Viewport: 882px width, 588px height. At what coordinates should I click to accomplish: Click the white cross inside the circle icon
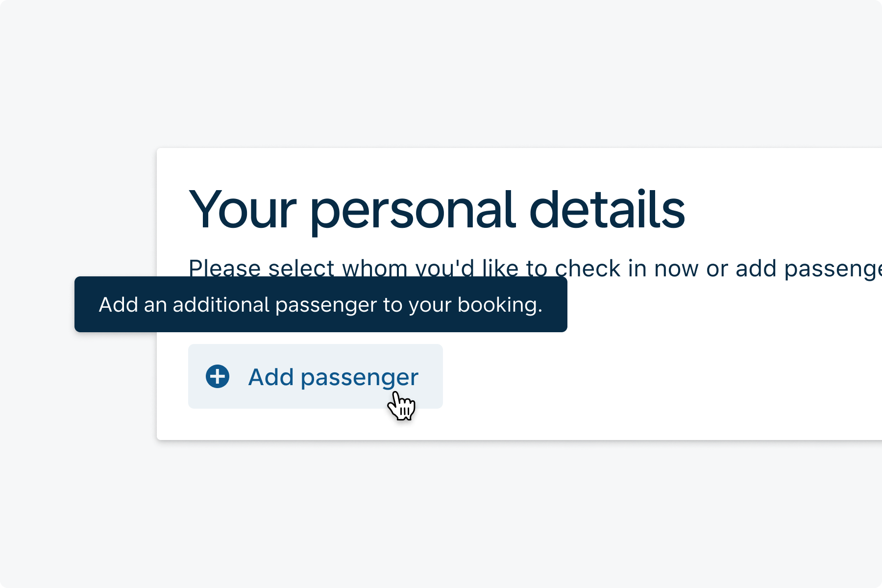click(x=218, y=377)
